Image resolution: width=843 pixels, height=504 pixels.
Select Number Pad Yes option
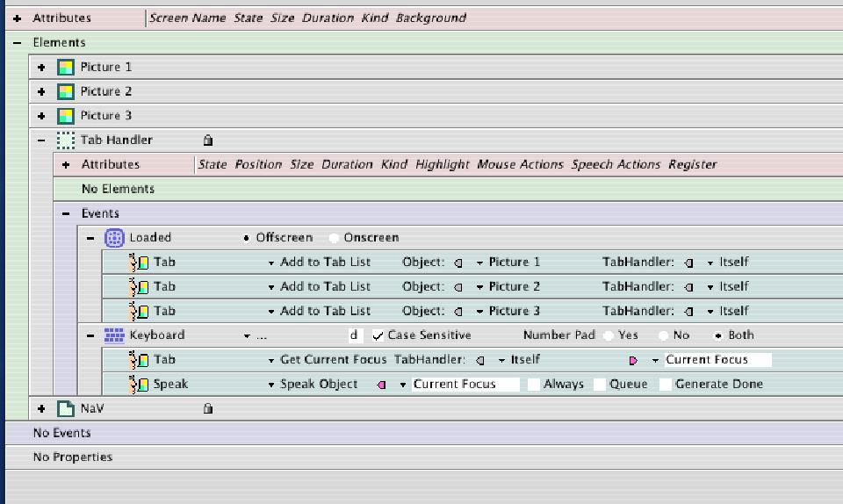(x=608, y=335)
